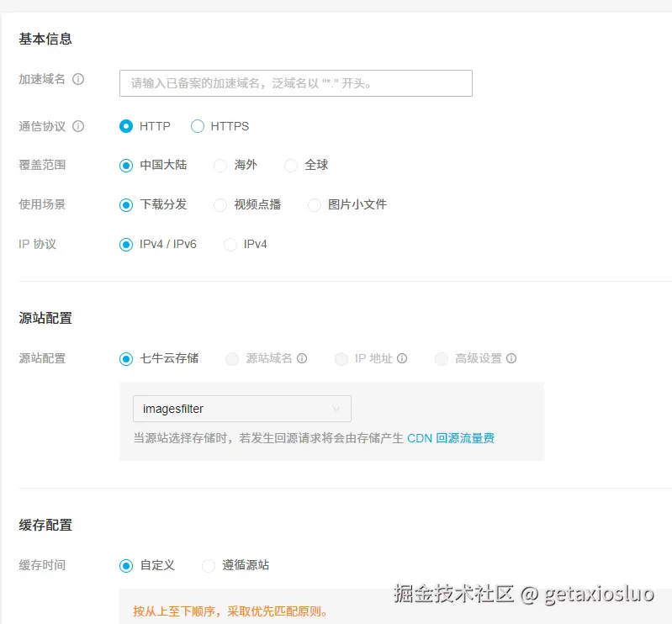Select IPv4 / IPv6 protocol option

tap(126, 245)
